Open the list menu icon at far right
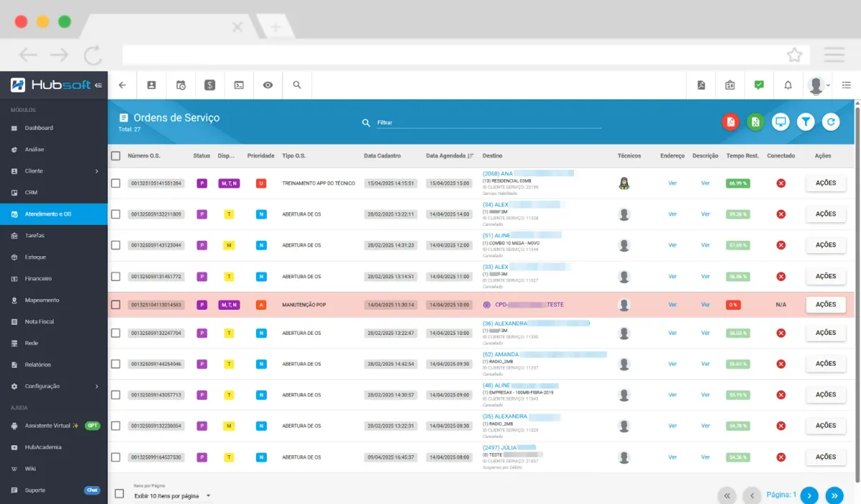The image size is (861, 504). (847, 85)
